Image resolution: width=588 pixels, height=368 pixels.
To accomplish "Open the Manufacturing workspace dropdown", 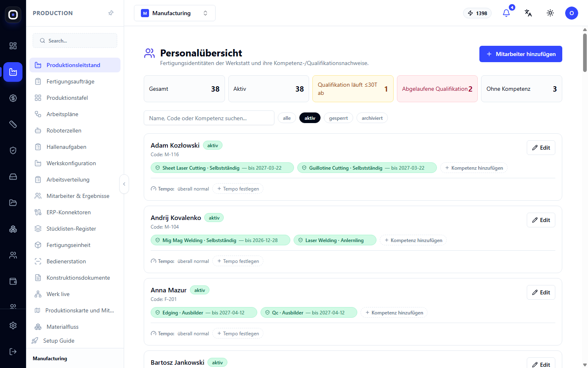I will pos(175,13).
